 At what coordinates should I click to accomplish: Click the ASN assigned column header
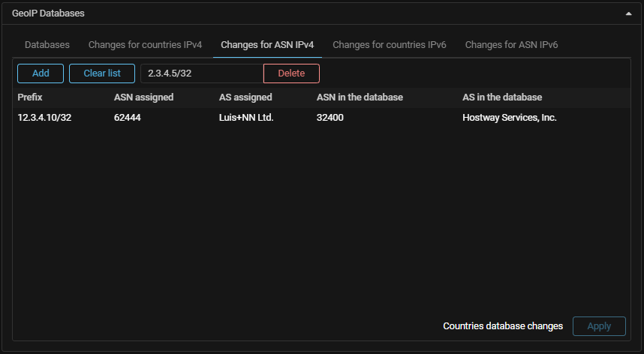(143, 97)
